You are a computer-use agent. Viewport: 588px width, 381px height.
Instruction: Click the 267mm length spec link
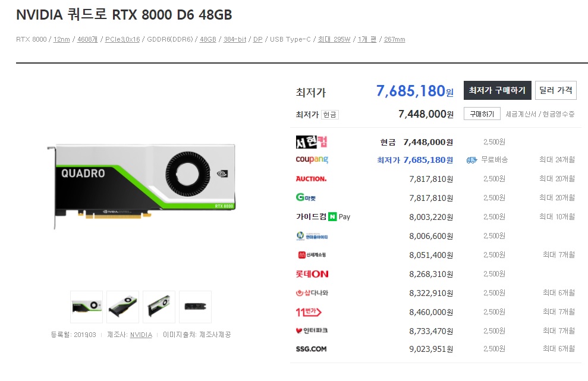pos(395,39)
